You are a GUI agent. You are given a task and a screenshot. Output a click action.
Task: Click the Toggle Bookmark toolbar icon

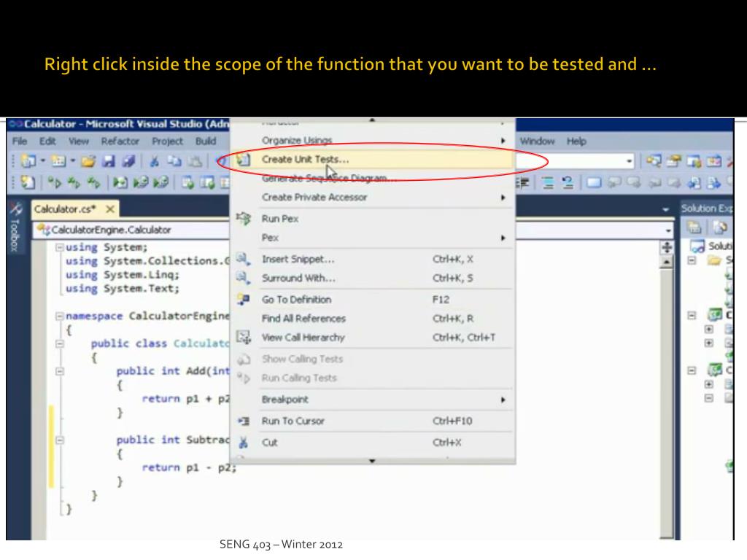point(594,182)
